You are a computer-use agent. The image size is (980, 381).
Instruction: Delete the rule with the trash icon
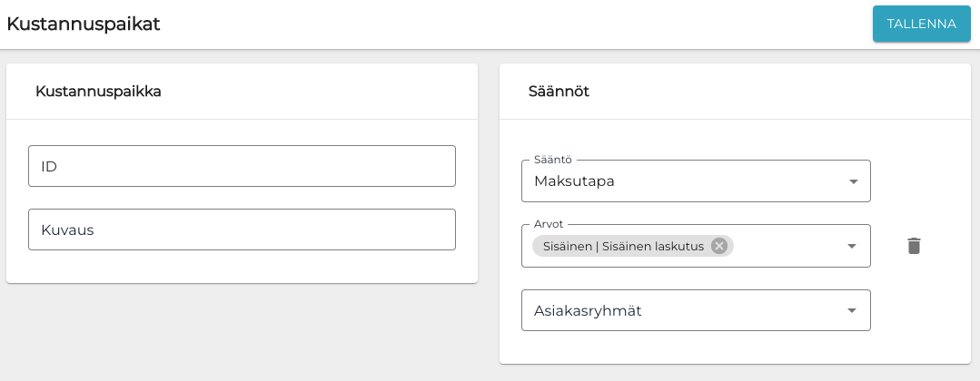pos(914,246)
